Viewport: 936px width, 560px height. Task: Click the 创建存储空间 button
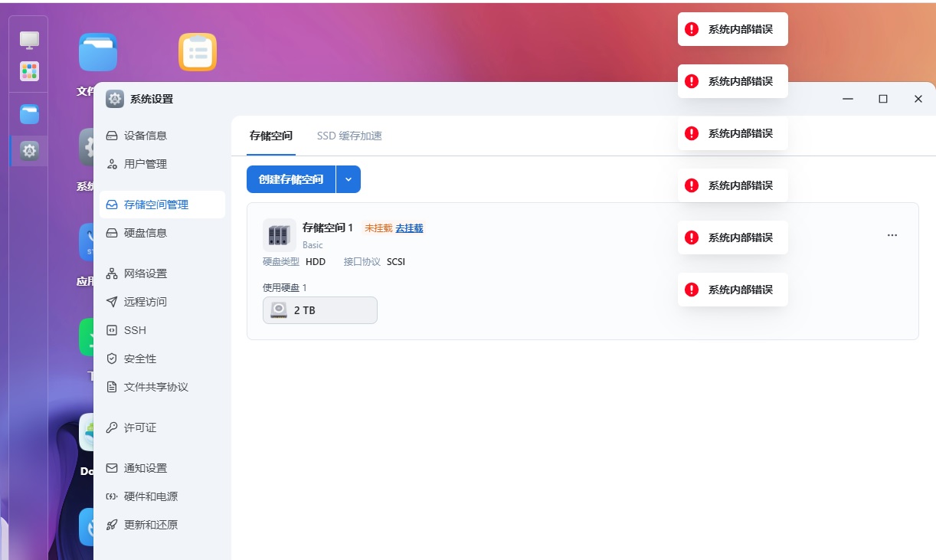(x=291, y=179)
